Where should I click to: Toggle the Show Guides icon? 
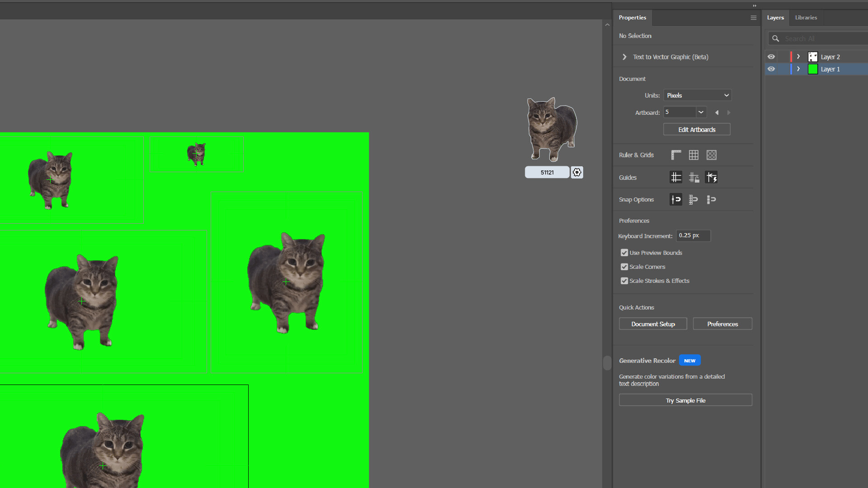[675, 177]
